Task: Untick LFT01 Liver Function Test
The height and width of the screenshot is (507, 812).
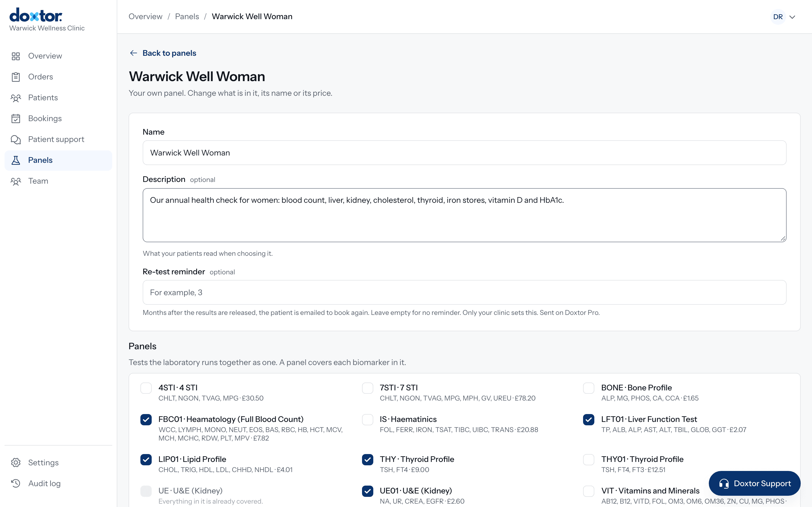Action: [588, 419]
